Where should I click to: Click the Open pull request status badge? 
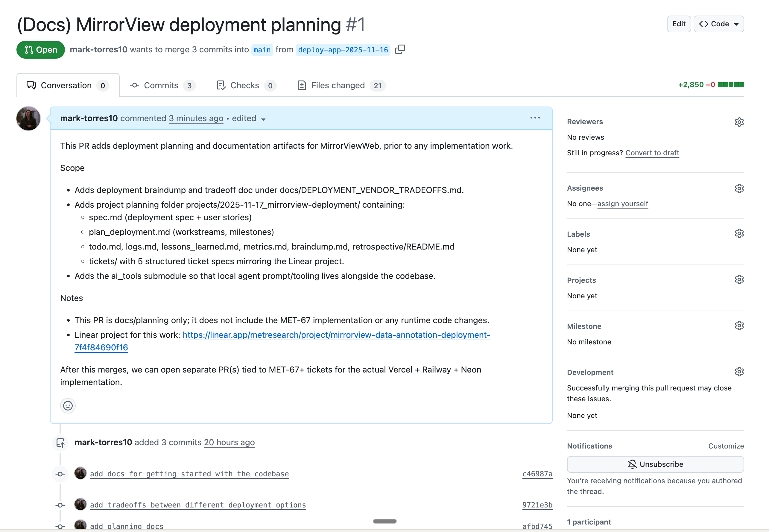[x=40, y=49]
